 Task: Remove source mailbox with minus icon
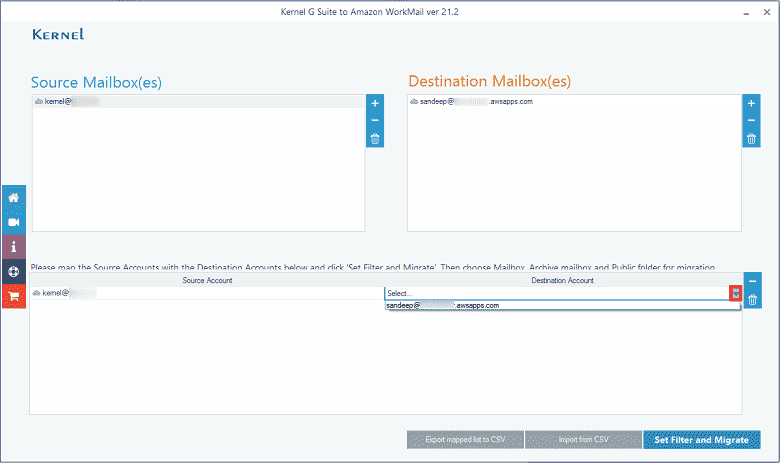point(375,121)
